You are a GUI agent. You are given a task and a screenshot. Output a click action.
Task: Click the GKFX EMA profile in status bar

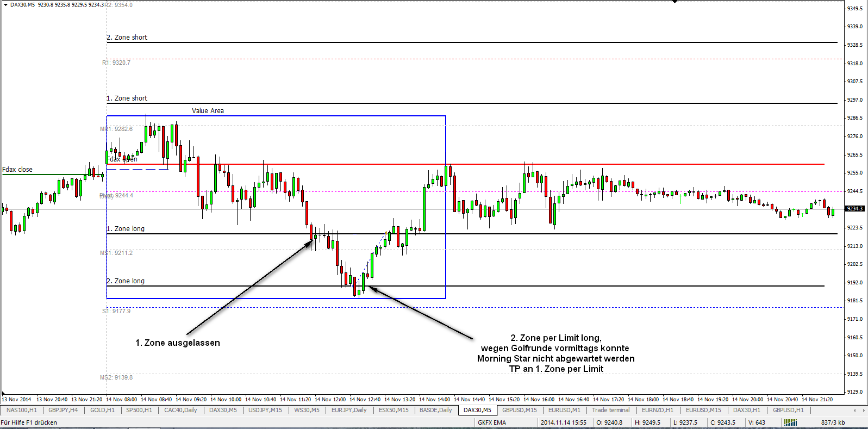click(x=492, y=422)
